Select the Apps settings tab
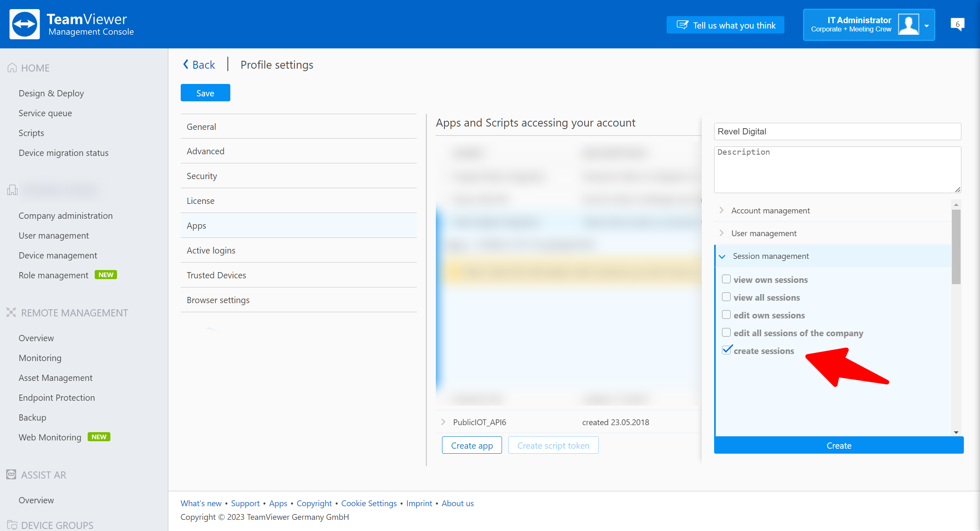 click(x=298, y=226)
